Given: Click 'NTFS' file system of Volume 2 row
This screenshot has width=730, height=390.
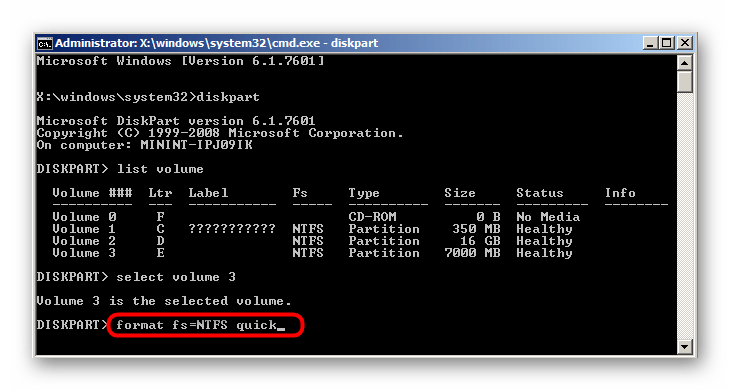Looking at the screenshot, I should point(308,241).
